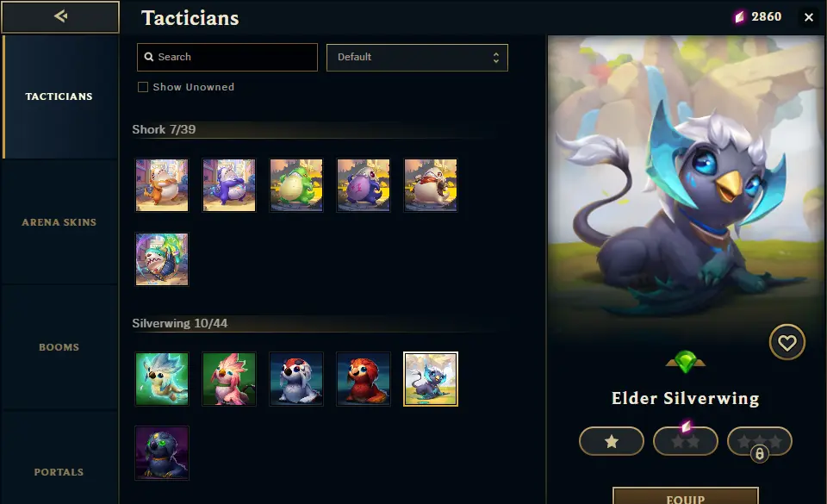Switch to the Booms tab

point(59,347)
